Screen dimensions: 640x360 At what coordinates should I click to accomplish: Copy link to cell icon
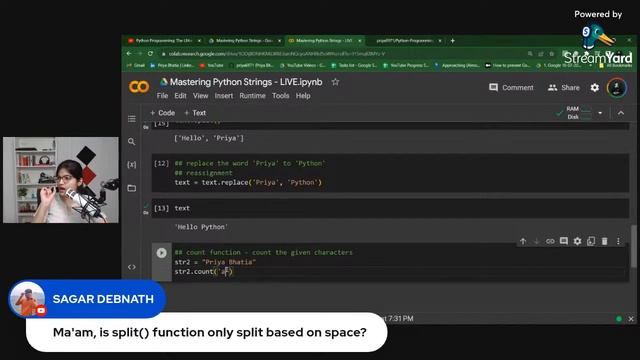(x=550, y=241)
